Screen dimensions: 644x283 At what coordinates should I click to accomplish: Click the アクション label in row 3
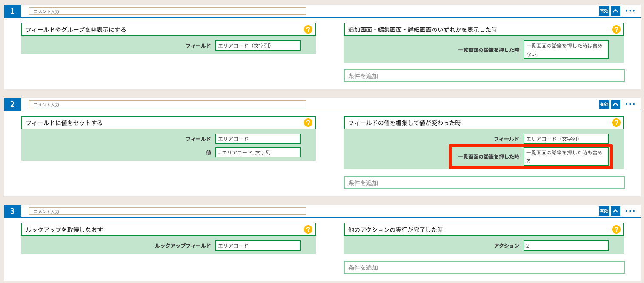[x=507, y=246]
